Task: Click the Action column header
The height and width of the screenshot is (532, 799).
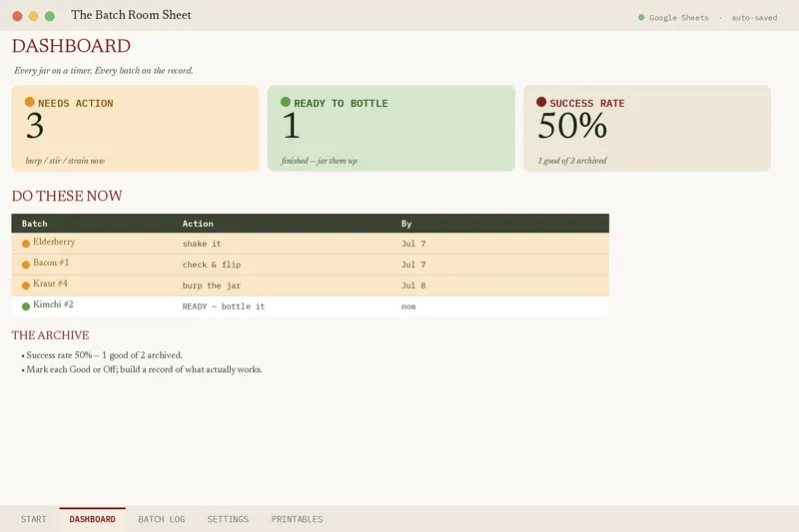Action: coord(198,224)
